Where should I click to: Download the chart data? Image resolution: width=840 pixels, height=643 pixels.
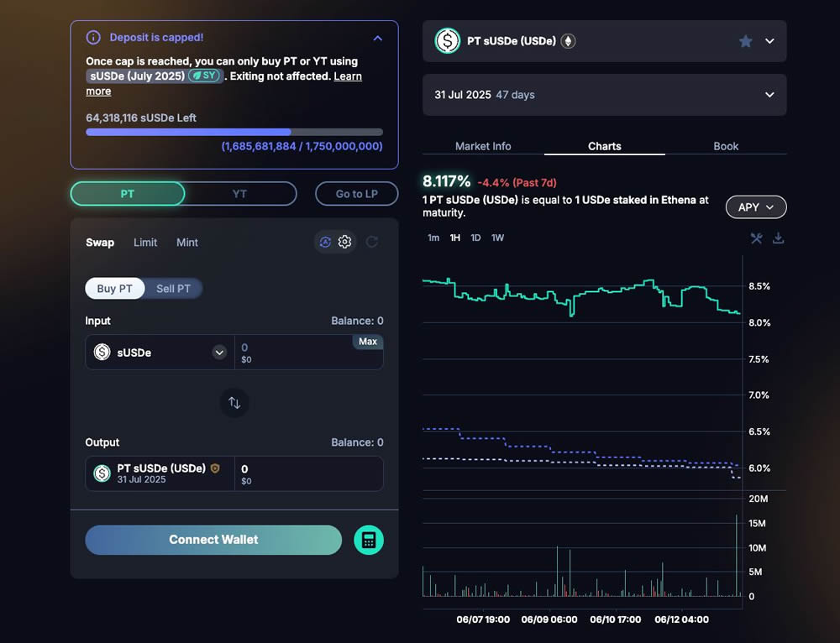pyautogui.click(x=778, y=238)
